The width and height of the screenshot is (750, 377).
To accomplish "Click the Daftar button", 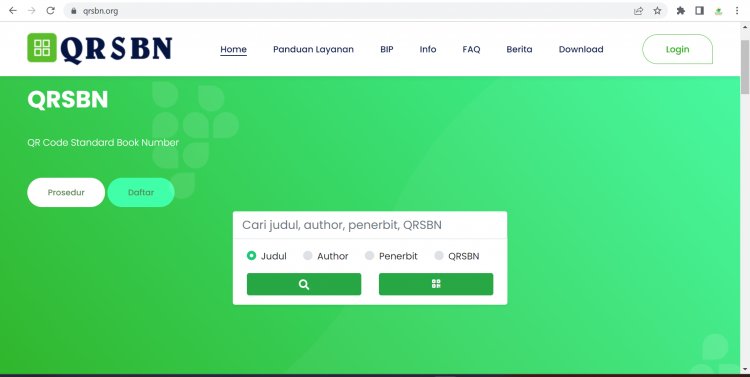I will [141, 192].
